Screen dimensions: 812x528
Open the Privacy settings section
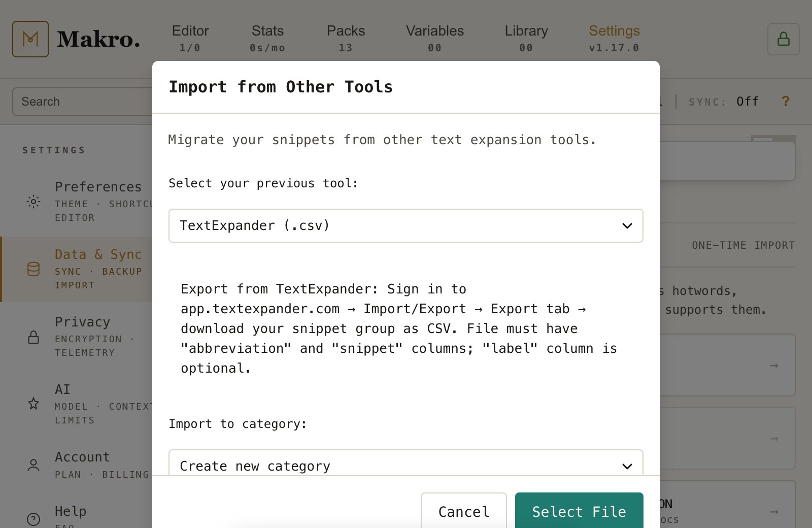coord(77,337)
